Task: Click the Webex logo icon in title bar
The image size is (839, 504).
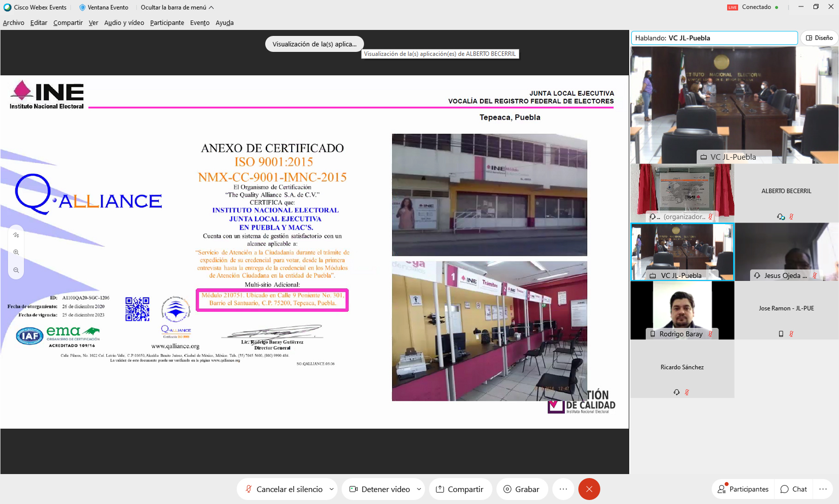Action: (7, 7)
